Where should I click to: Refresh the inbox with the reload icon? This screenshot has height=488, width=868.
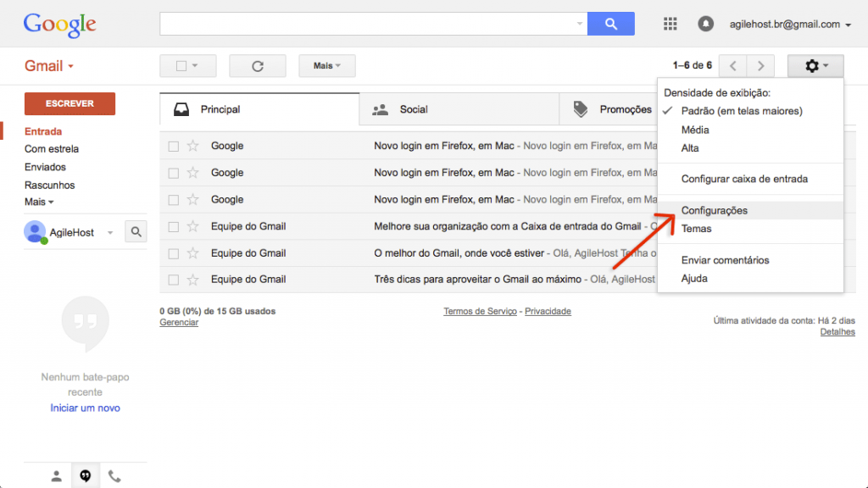click(258, 66)
